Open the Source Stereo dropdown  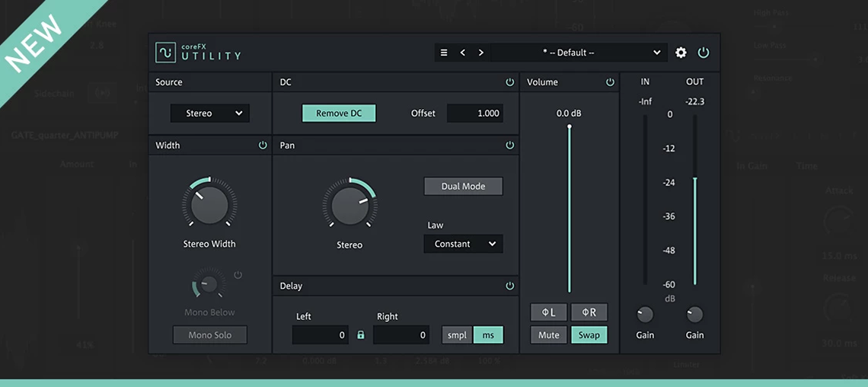point(210,113)
